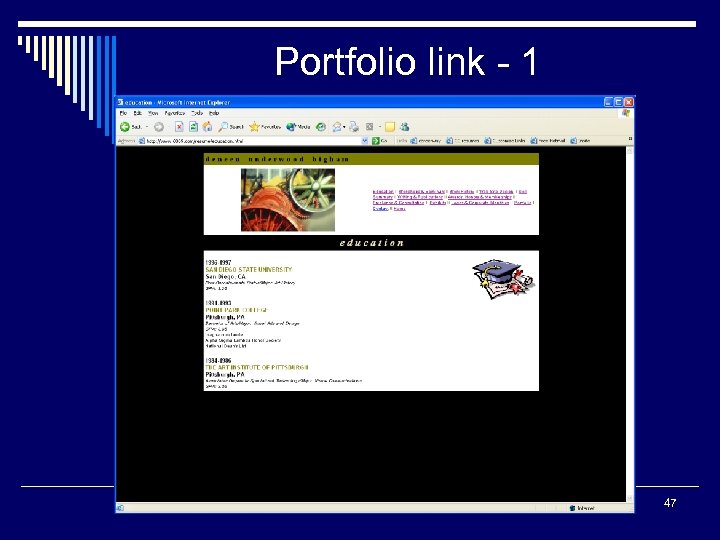This screenshot has height=540, width=720.
Task: Follow the Home navigation link
Action: tap(399, 208)
